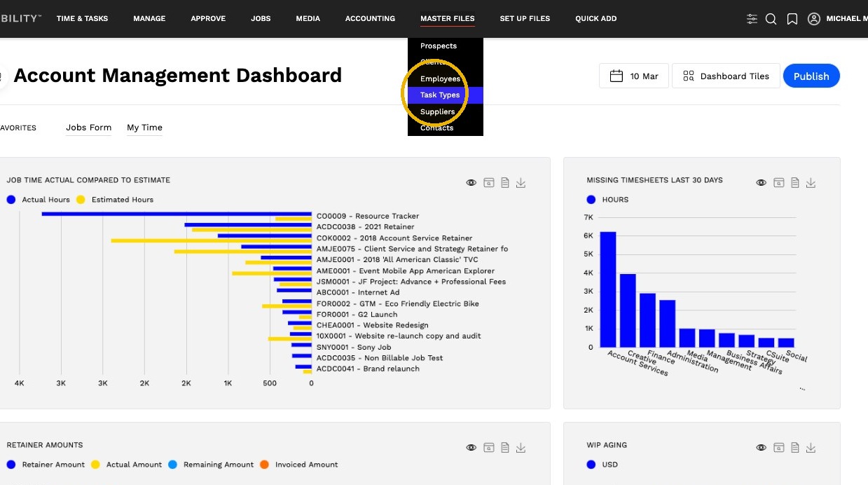The image size is (868, 485).
Task: Click the Estimated Hours yellow legend swatch
Action: (x=81, y=200)
